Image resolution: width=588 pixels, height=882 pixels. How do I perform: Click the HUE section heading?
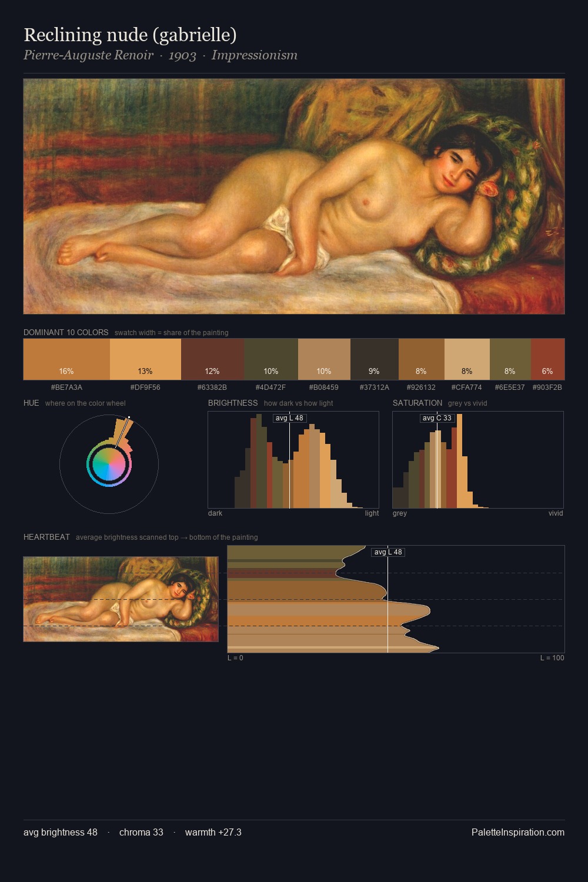[x=31, y=403]
